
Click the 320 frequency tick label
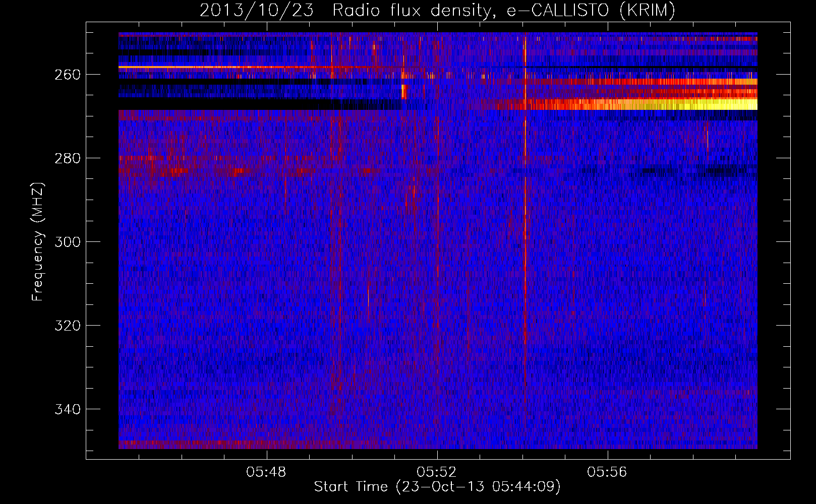68,326
